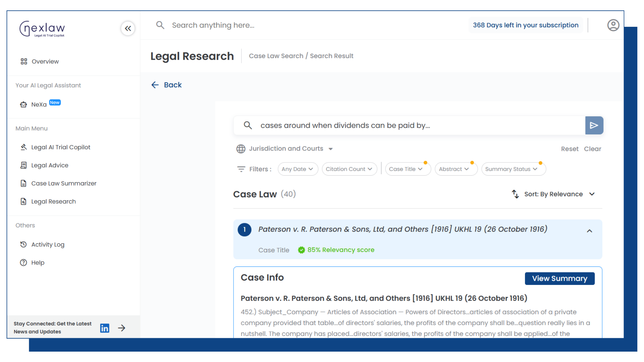
Task: Submit query with the send arrow button
Action: click(594, 125)
